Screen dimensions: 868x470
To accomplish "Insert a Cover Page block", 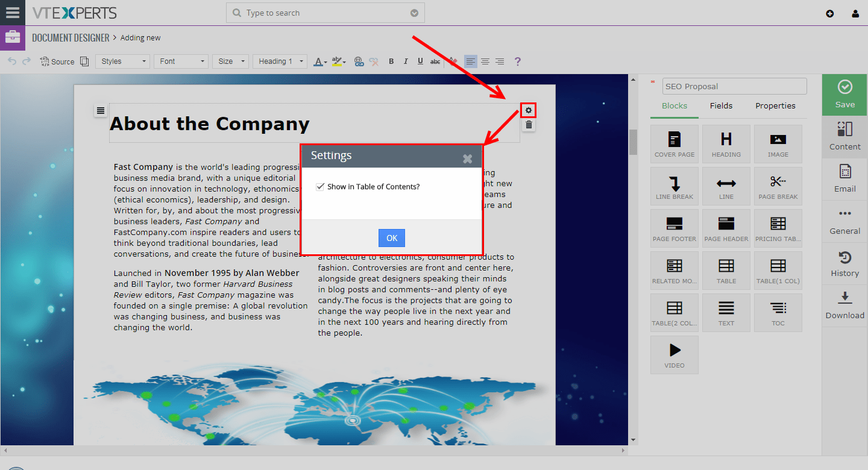I will pyautogui.click(x=674, y=143).
